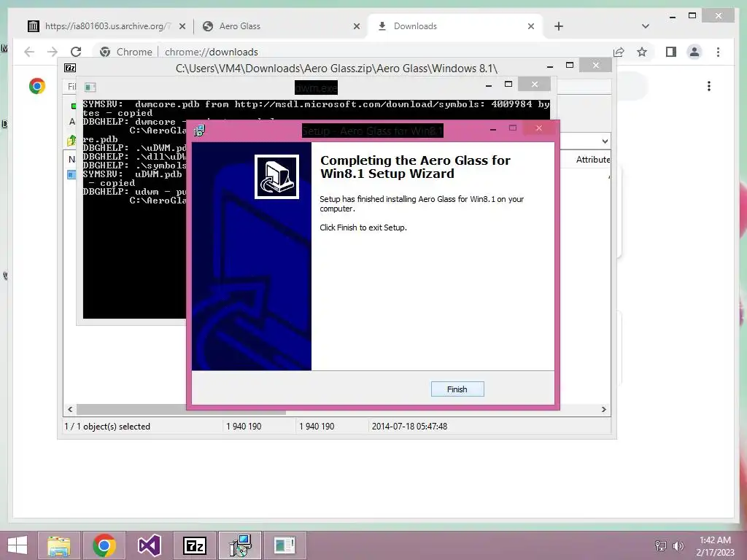This screenshot has width=747, height=560.
Task: Maximize the dwm.exe console window
Action: tap(508, 85)
